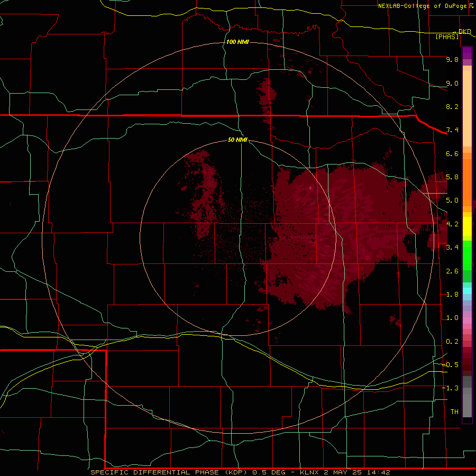The height and width of the screenshot is (476, 476).
Task: Click the 0.2 value on the color scale
Action: coord(452,342)
